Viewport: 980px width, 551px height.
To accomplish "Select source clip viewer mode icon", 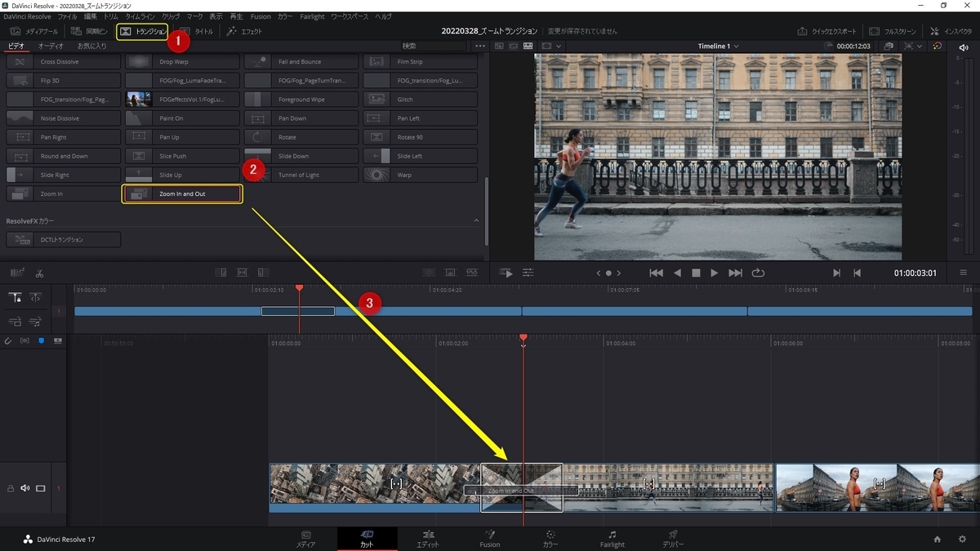I will (500, 47).
